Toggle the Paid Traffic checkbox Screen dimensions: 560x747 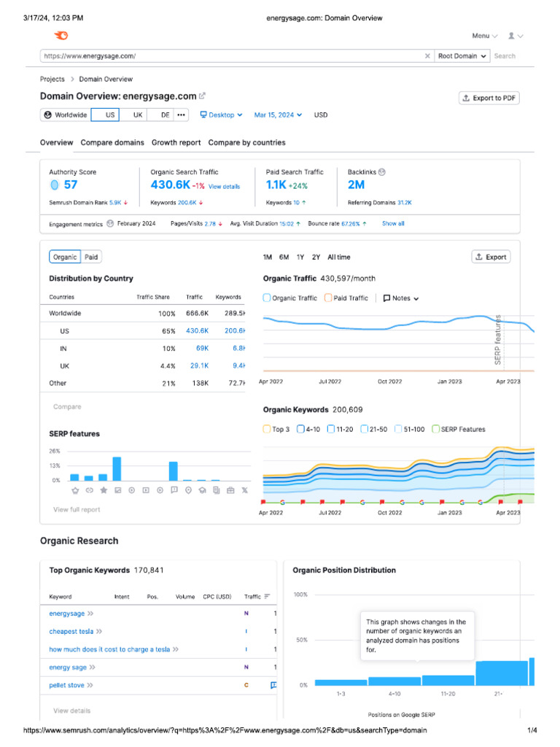[x=328, y=298]
